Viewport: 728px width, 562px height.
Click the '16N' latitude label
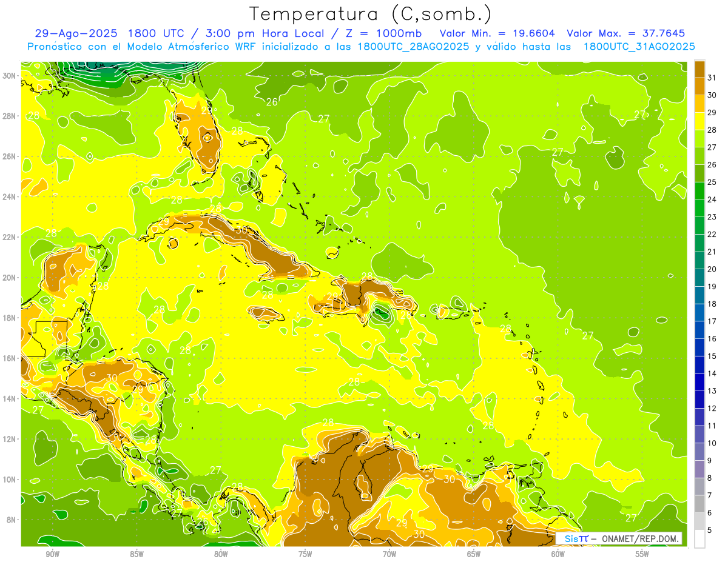[9, 358]
